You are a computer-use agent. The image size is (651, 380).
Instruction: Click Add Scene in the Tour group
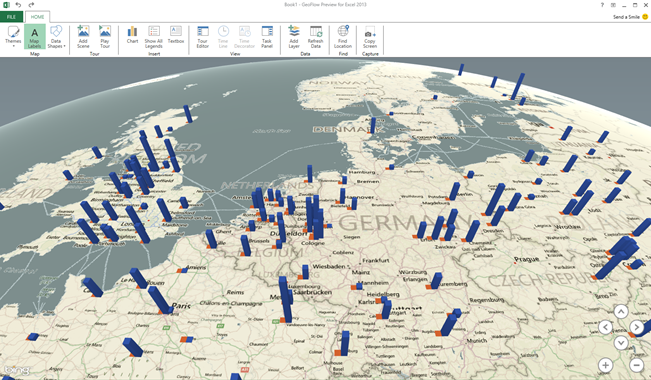(x=83, y=37)
